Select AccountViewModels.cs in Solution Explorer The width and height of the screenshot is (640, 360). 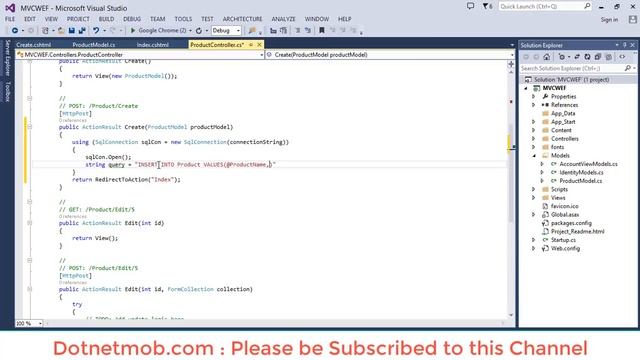pos(588,164)
